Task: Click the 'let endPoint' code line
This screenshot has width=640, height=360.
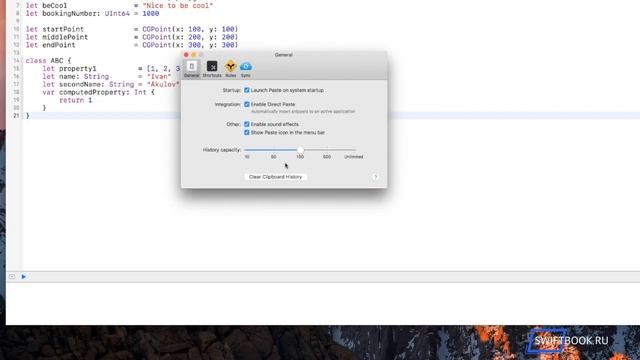Action: pyautogui.click(x=131, y=45)
